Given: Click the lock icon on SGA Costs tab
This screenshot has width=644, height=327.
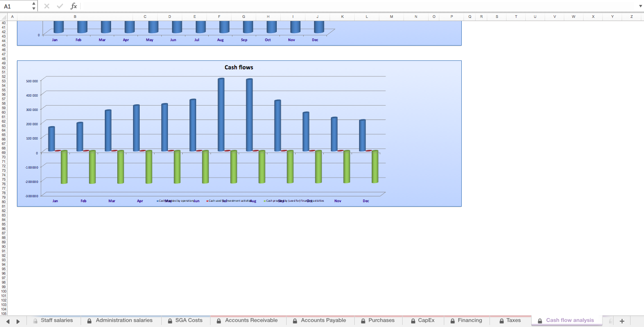Looking at the screenshot, I should (x=169, y=320).
